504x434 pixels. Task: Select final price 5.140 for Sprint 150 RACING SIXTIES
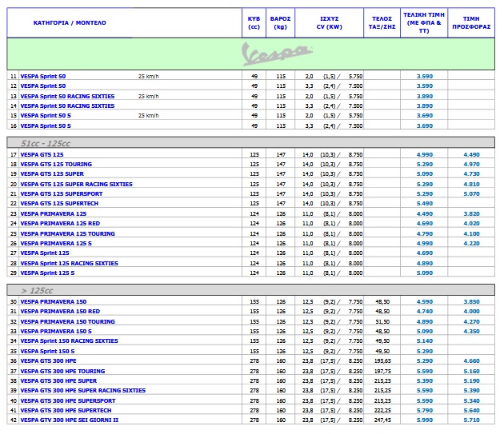[x=425, y=341]
